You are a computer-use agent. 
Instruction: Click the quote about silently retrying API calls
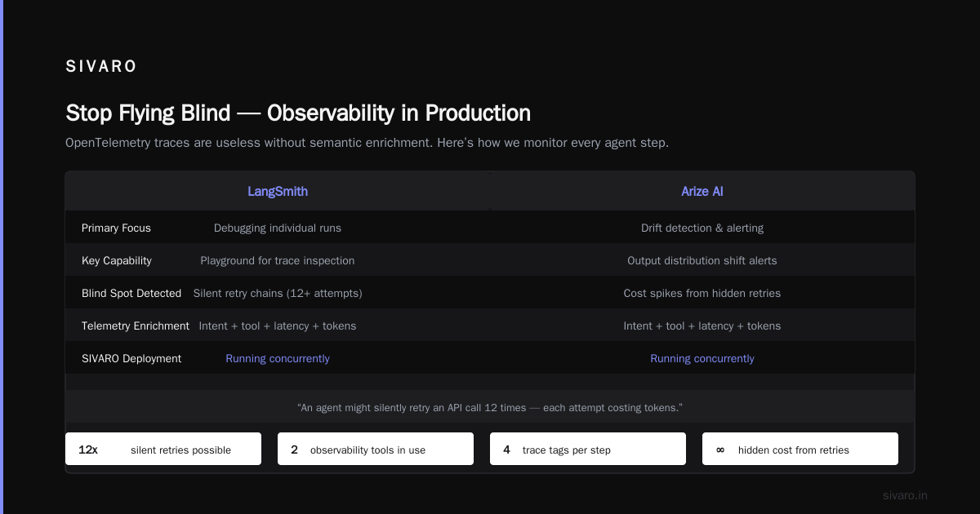point(490,407)
